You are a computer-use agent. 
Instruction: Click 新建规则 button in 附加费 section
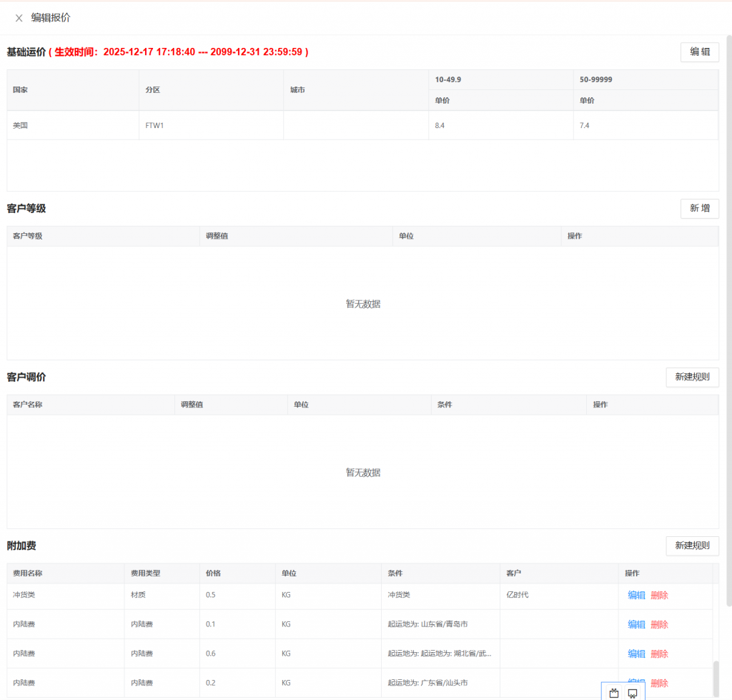pos(692,546)
